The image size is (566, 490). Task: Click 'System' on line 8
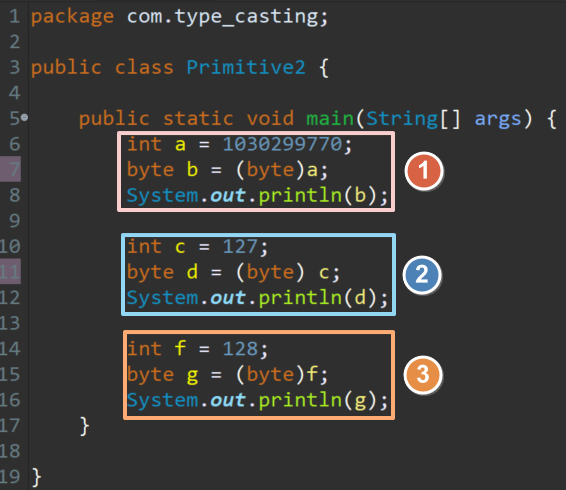(162, 196)
